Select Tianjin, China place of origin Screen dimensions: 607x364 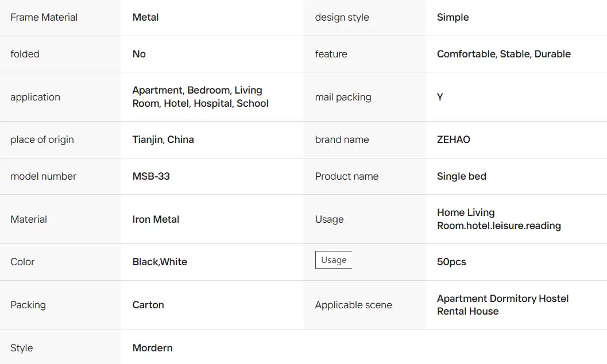tap(163, 140)
